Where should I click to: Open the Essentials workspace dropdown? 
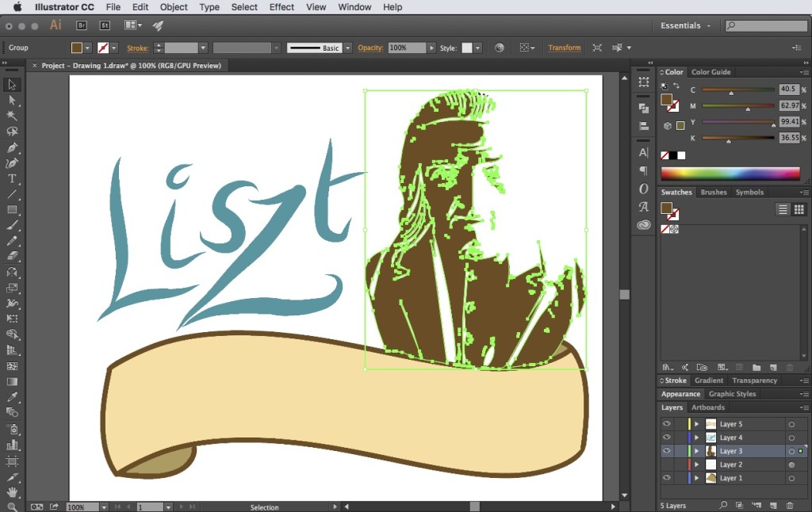click(x=686, y=25)
